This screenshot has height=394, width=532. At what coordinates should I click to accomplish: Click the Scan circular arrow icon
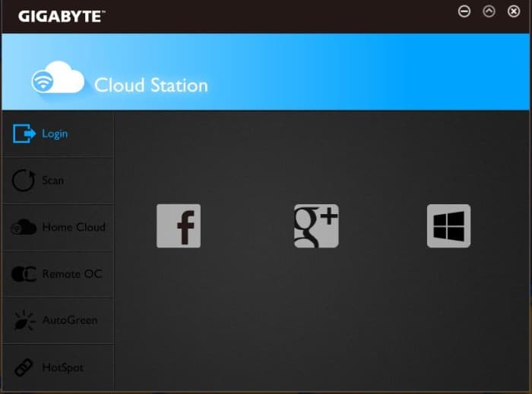[24, 181]
